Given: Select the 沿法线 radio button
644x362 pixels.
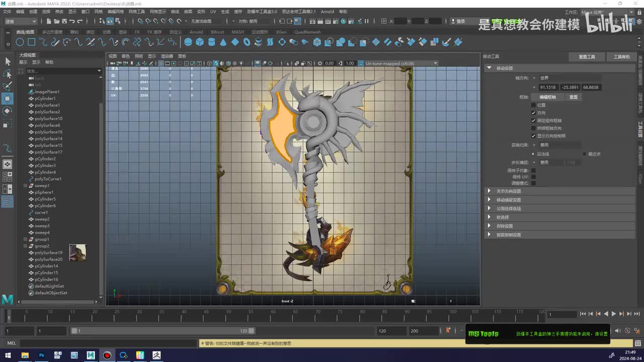Looking at the screenshot, I should 533,154.
